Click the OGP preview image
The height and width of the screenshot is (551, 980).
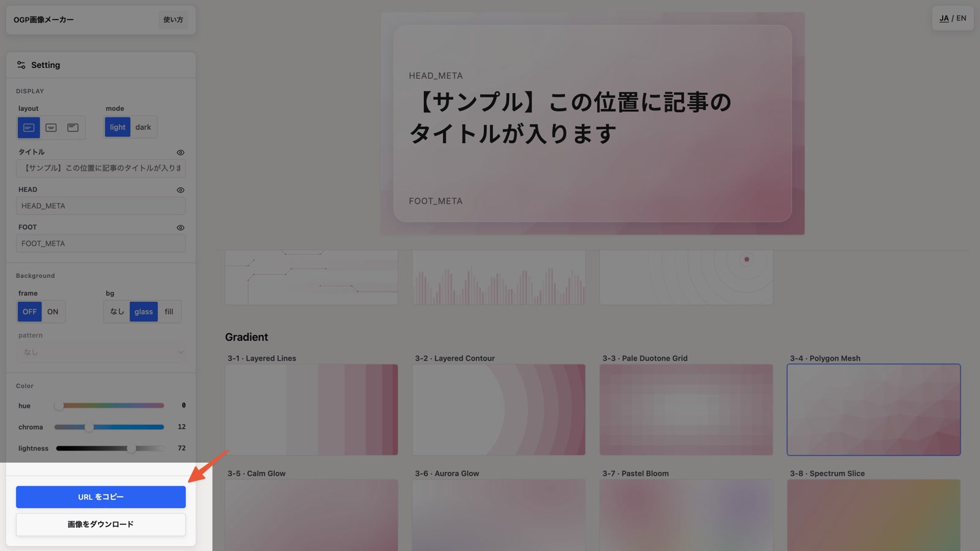tap(592, 124)
